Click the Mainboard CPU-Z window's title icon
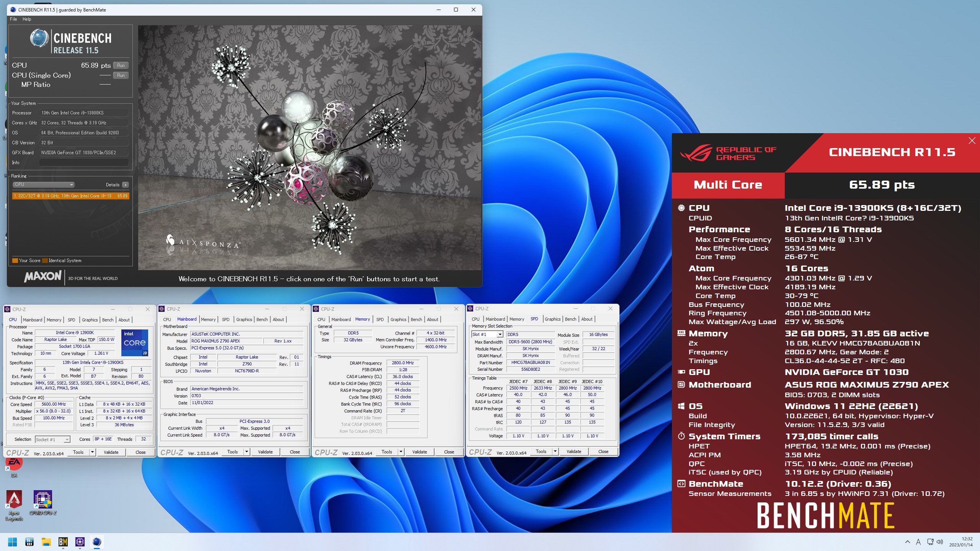 click(162, 309)
